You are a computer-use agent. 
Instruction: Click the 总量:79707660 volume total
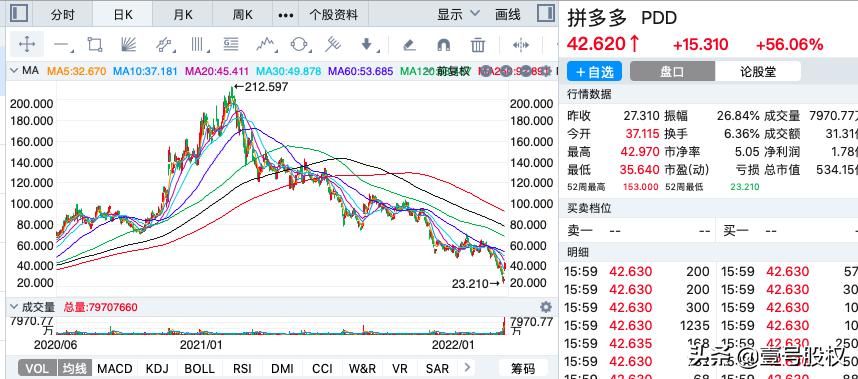(101, 307)
